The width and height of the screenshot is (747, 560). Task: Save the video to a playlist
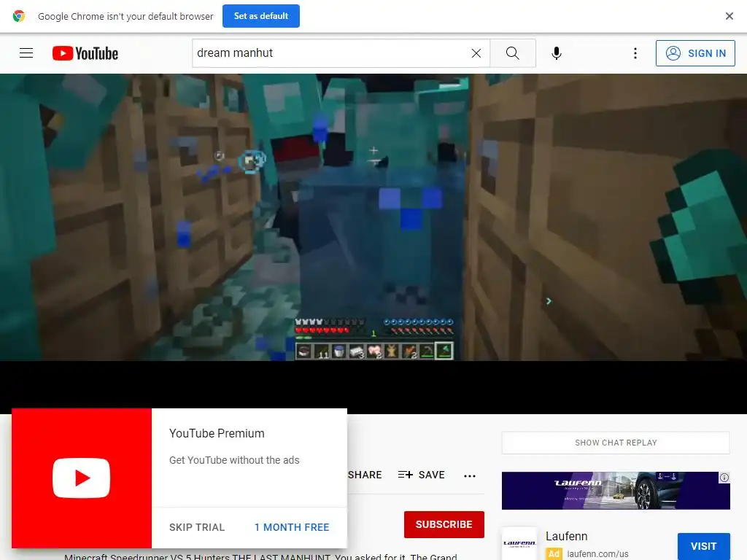421,475
